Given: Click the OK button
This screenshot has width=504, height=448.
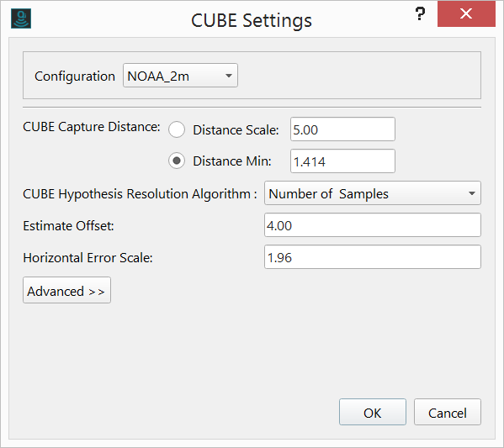Looking at the screenshot, I should point(373,412).
